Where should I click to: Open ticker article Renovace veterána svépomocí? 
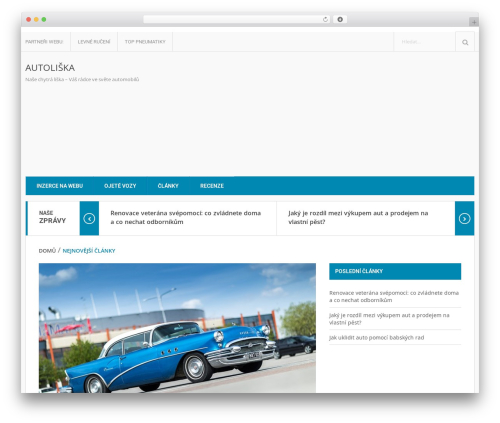186,217
